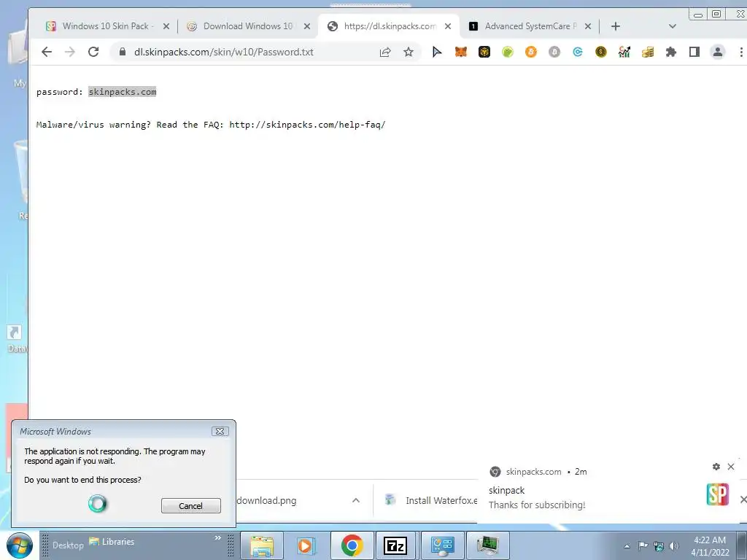Open the Windows Start menu
The width and height of the screenshot is (747, 560).
tap(19, 545)
